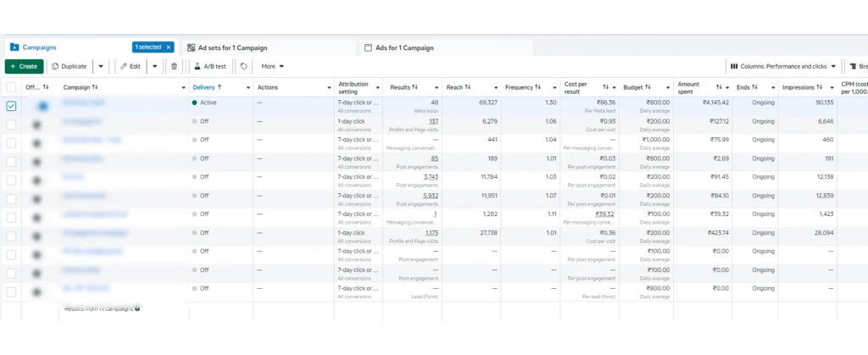The image size is (868, 355).
Task: Uncheck the checked first campaign row
Action: pyautogui.click(x=11, y=106)
